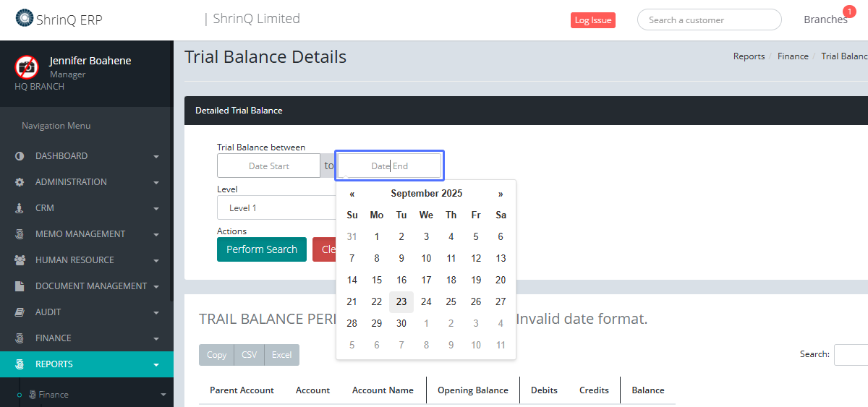Click the Dashboard icon in sidebar

[20, 156]
